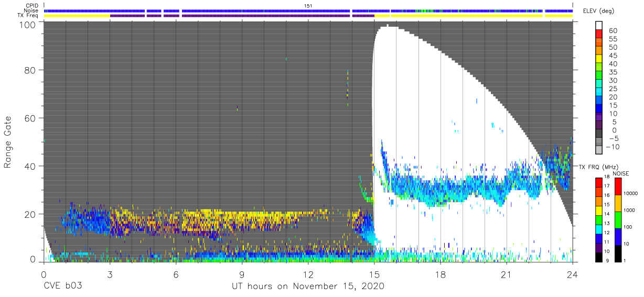This screenshot has width=644, height=297.
Task: Click the 'ELEV (deg)' colorbar title
Action: (599, 11)
